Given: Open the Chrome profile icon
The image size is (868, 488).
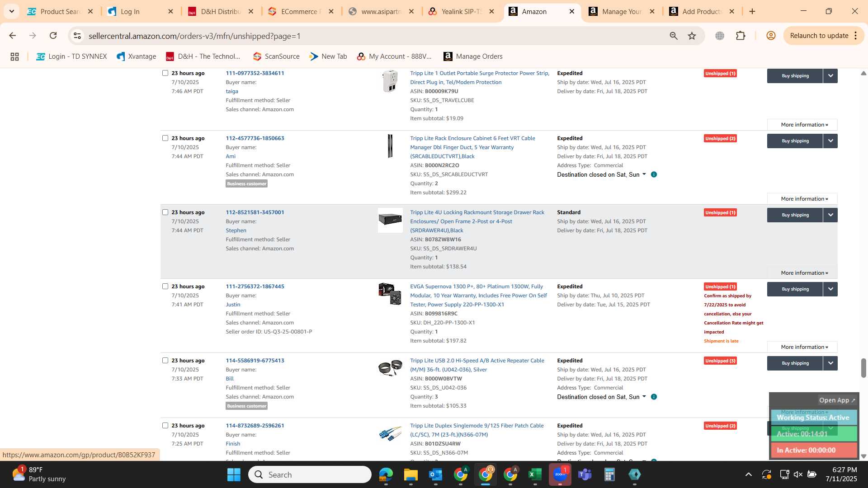Looking at the screenshot, I should (x=771, y=36).
